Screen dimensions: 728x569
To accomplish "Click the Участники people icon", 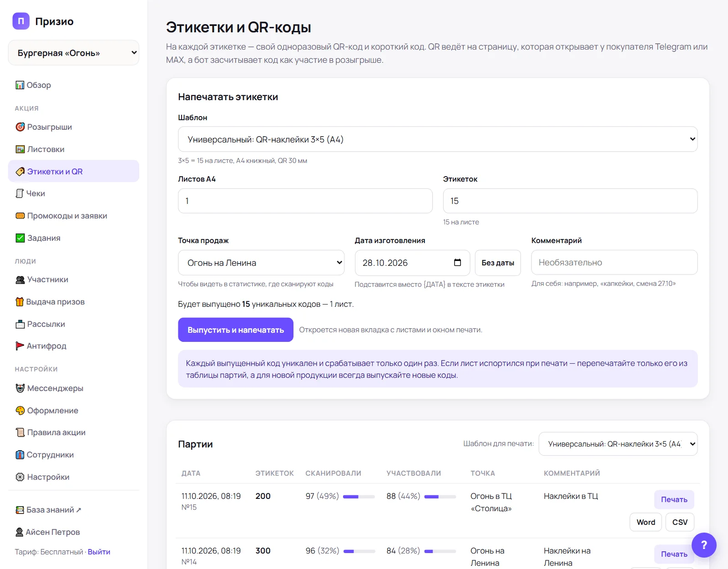I will [20, 279].
